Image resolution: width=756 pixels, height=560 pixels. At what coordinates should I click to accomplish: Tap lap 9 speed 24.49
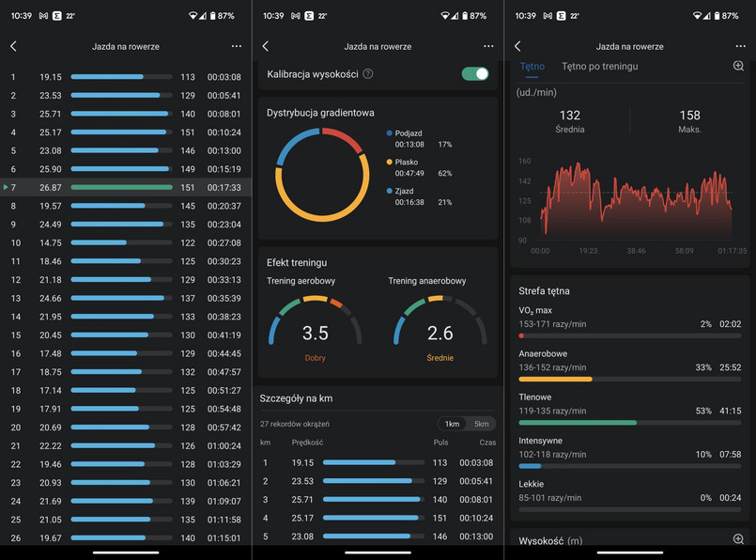pyautogui.click(x=50, y=225)
